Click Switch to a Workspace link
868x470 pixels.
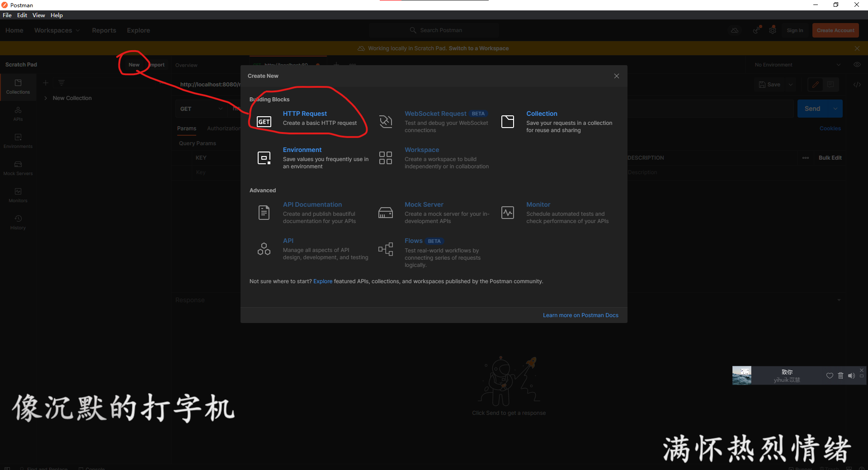pos(478,48)
